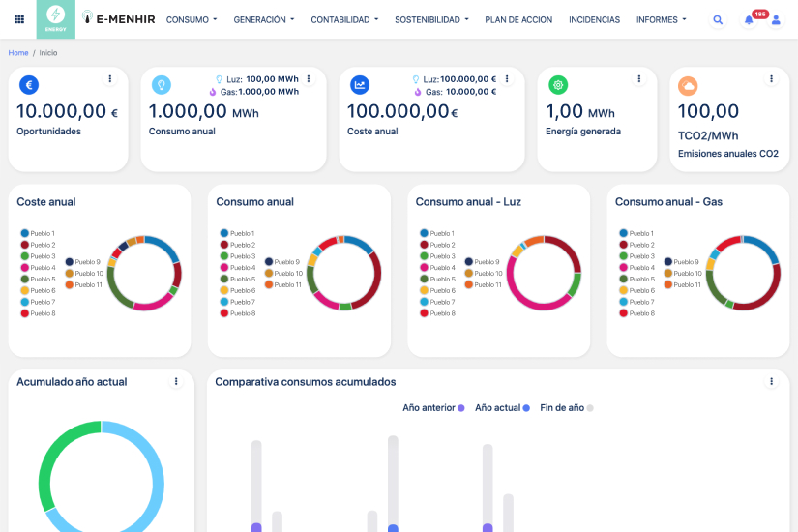Viewport: 798px width, 532px height.
Task: Click the small Luz bulb icon in Consumo card
Action: pyautogui.click(x=220, y=79)
